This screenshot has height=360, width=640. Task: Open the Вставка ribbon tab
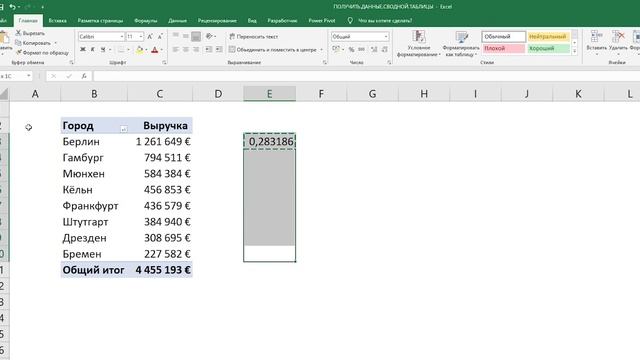point(57,20)
